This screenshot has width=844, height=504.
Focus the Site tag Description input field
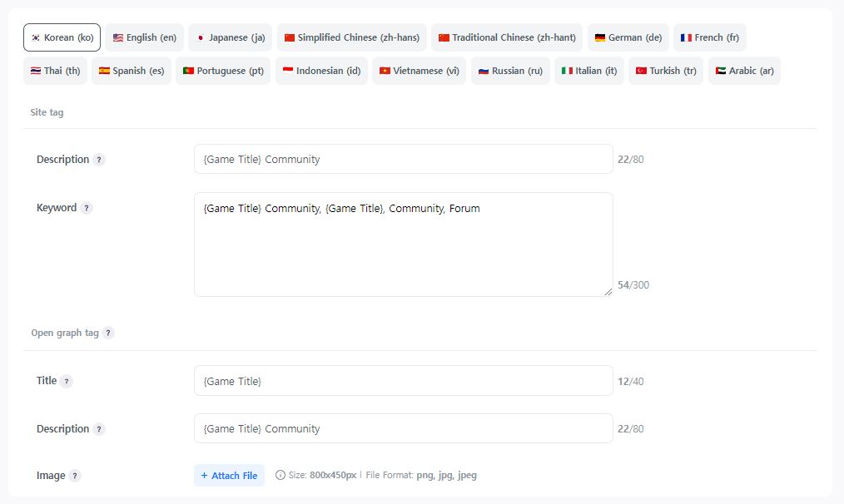click(403, 159)
